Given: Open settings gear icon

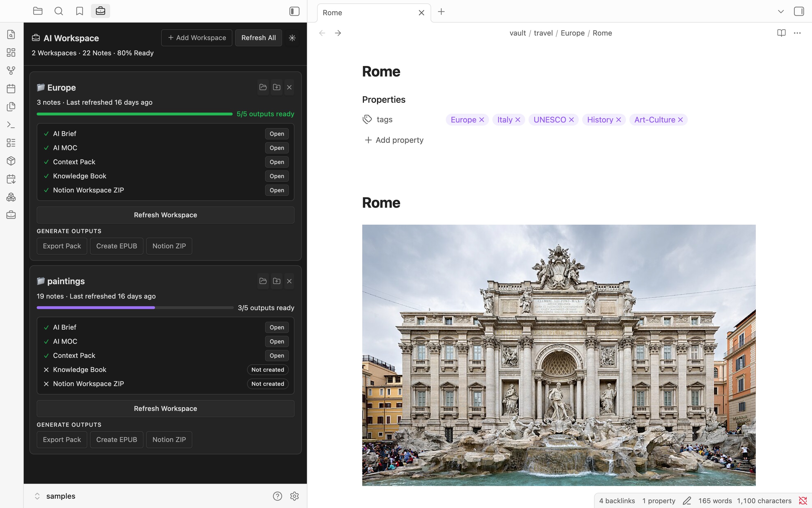Looking at the screenshot, I should pos(294,496).
